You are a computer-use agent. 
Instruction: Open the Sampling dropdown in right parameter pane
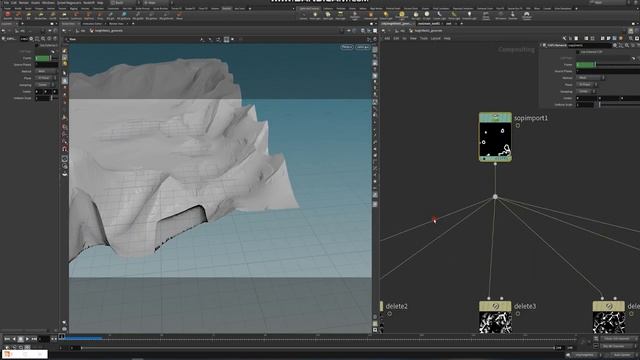point(587,91)
